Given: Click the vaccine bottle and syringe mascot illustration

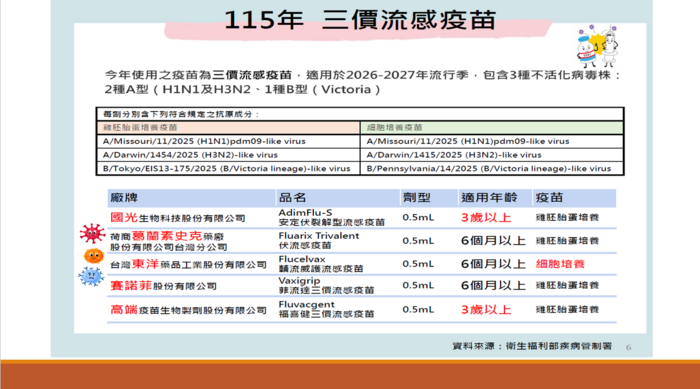Looking at the screenshot, I should [597, 46].
